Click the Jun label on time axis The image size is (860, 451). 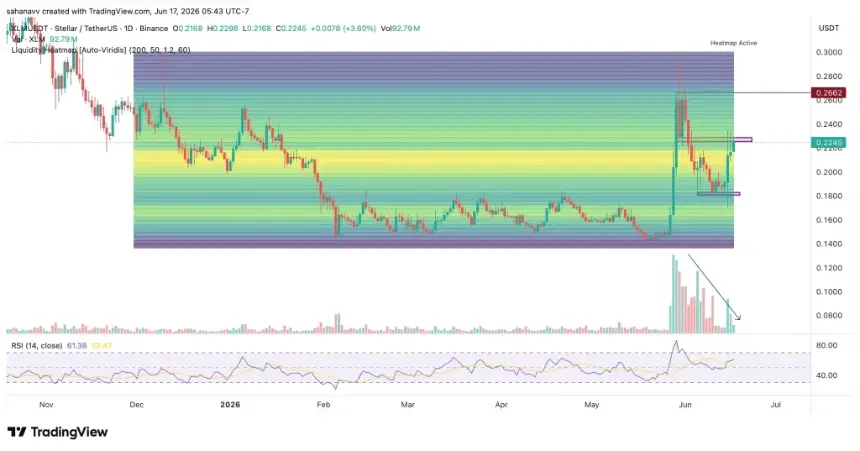coord(685,404)
